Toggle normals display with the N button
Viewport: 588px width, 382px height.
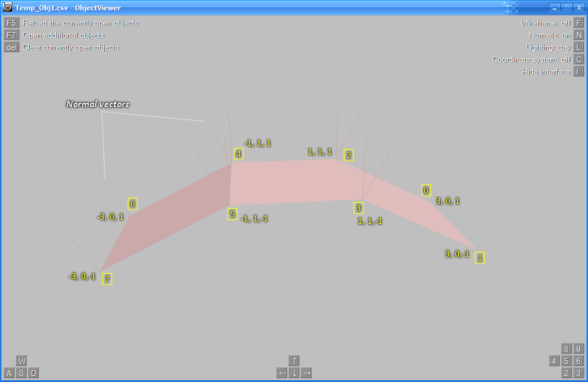click(579, 35)
